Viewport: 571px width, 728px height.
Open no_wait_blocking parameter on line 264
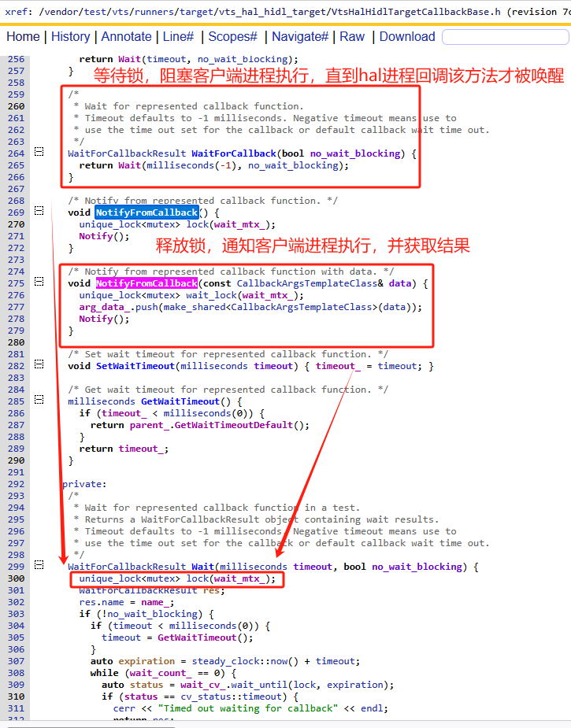pos(355,153)
